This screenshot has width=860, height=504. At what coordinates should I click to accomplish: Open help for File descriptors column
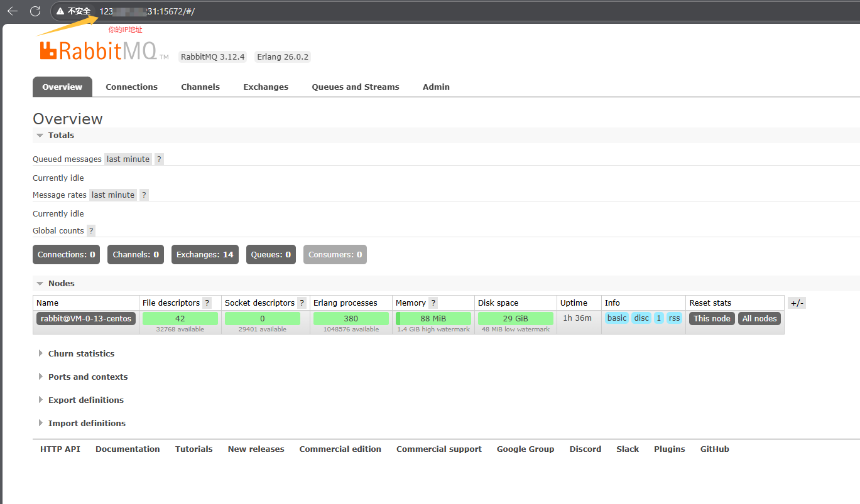click(207, 303)
